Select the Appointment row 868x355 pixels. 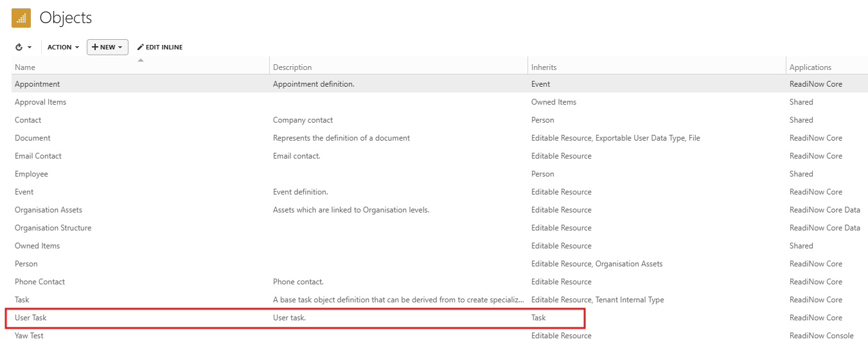click(37, 84)
